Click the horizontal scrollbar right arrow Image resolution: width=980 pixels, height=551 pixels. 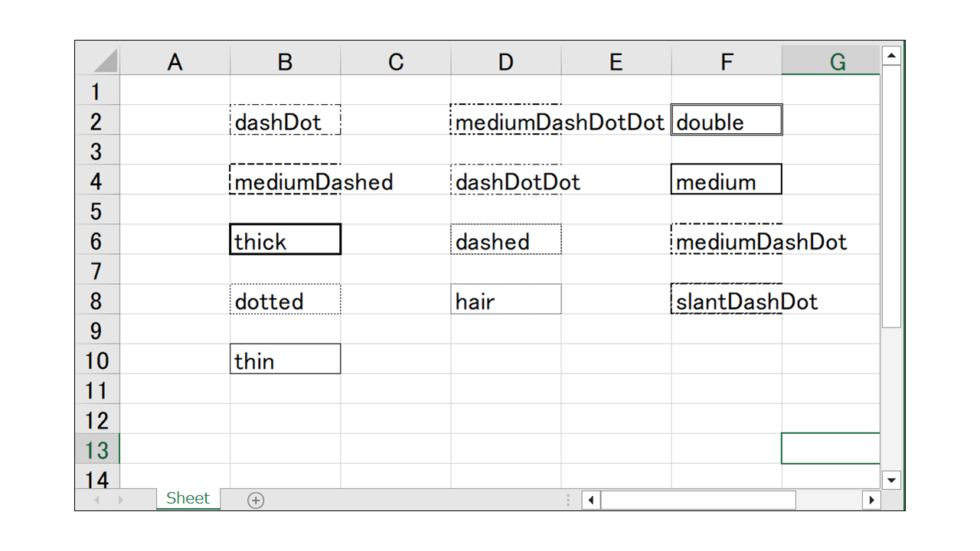(871, 500)
